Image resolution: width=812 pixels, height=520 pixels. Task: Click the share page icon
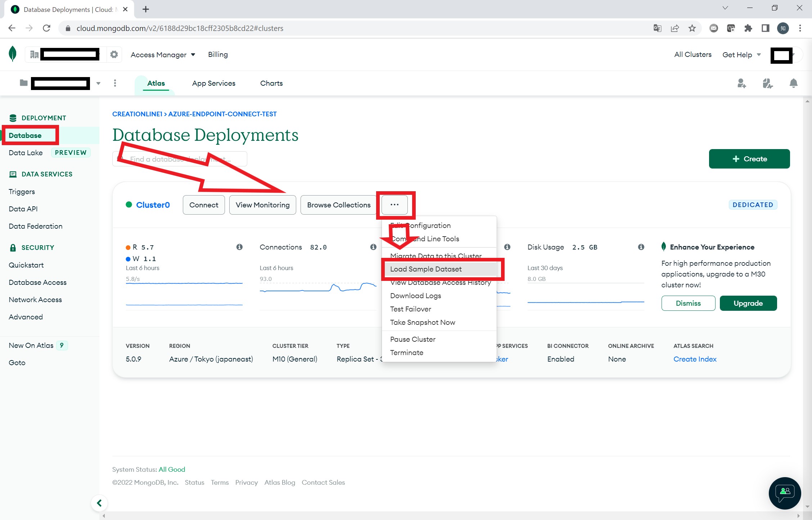coord(675,28)
